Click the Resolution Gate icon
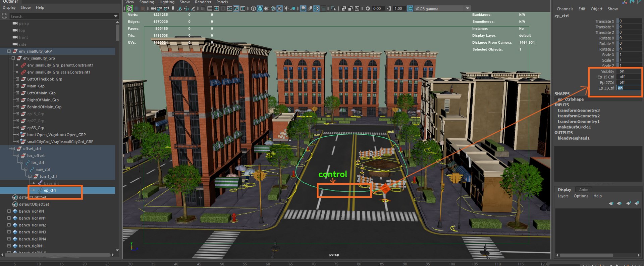Screen dimensions: 644x266 tap(217, 9)
